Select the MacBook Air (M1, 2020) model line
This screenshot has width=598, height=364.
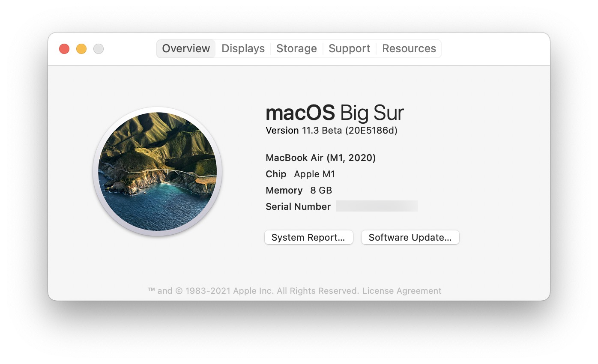(x=320, y=158)
